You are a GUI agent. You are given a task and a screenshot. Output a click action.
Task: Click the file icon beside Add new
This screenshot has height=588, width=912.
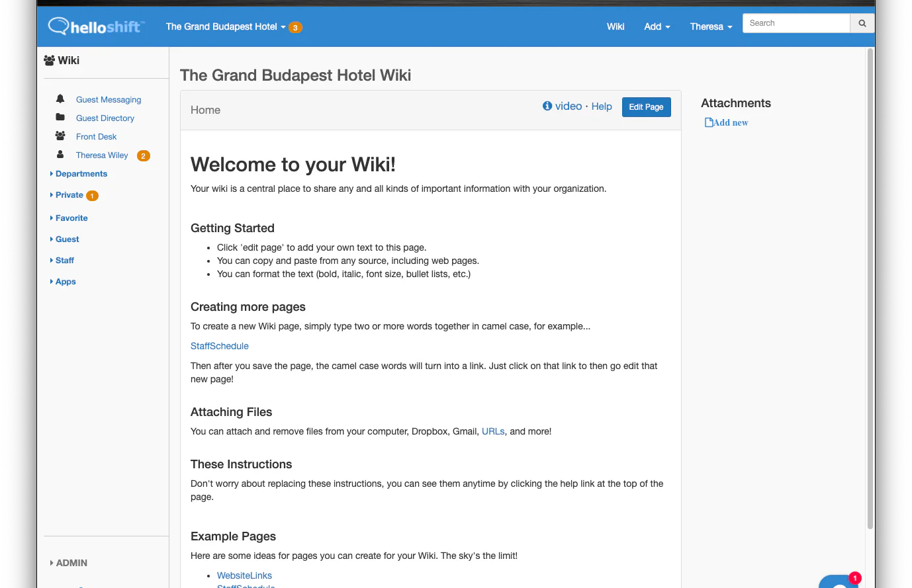pyautogui.click(x=709, y=122)
